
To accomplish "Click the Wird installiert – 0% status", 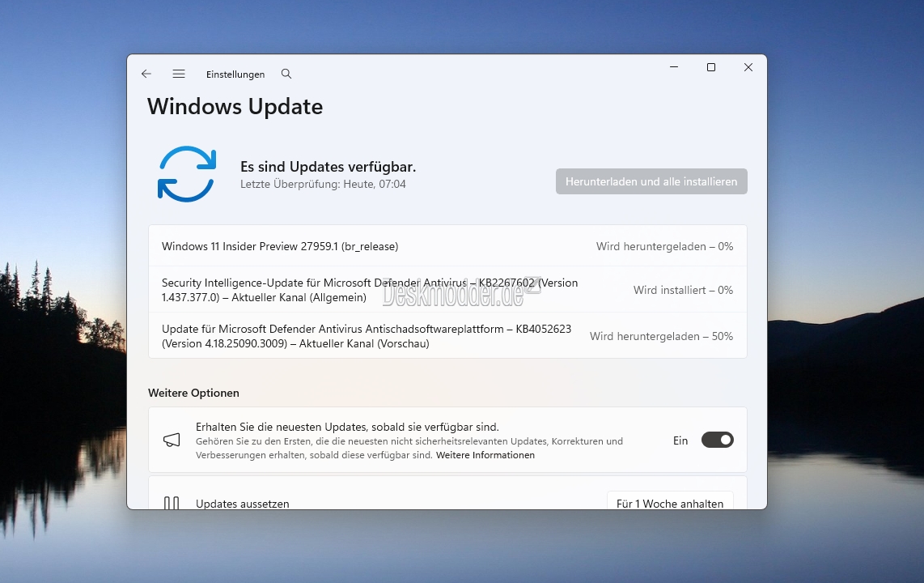I will 683,290.
